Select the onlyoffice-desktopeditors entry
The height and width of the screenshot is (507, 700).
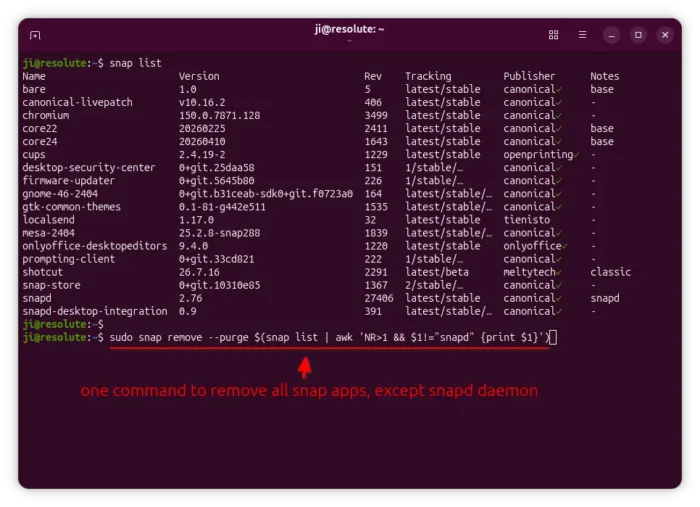[95, 246]
